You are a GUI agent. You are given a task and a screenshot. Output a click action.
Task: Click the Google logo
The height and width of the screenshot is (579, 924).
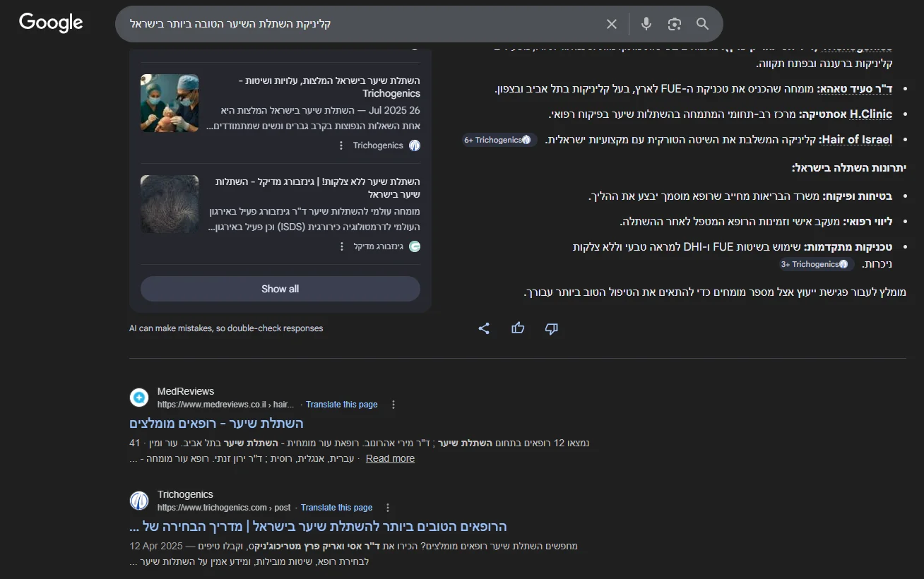point(51,23)
